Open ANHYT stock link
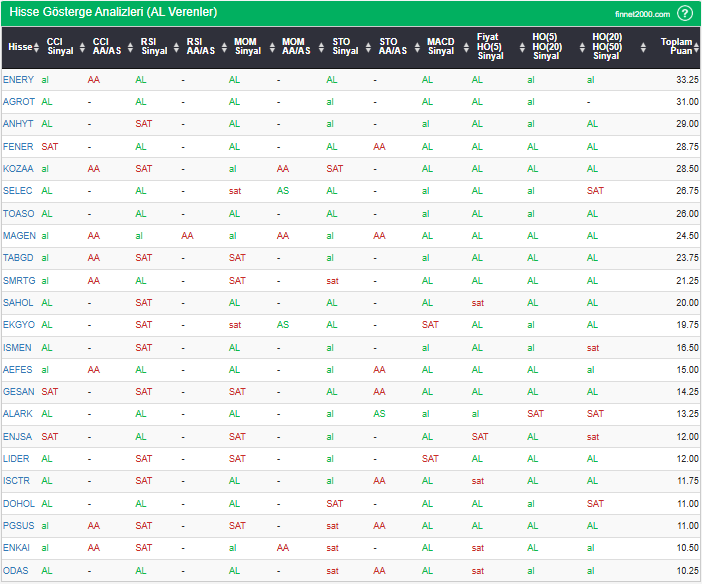702x584 pixels. pos(18,124)
